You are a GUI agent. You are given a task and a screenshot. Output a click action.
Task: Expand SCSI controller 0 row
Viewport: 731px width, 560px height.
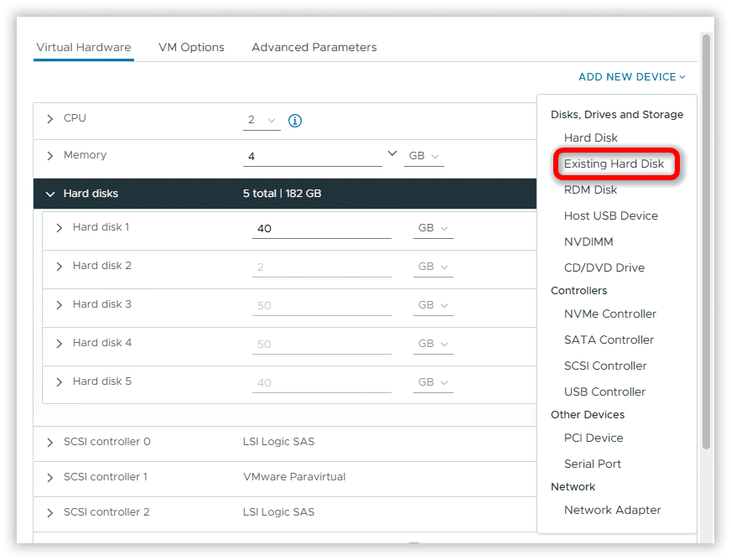pyautogui.click(x=50, y=443)
